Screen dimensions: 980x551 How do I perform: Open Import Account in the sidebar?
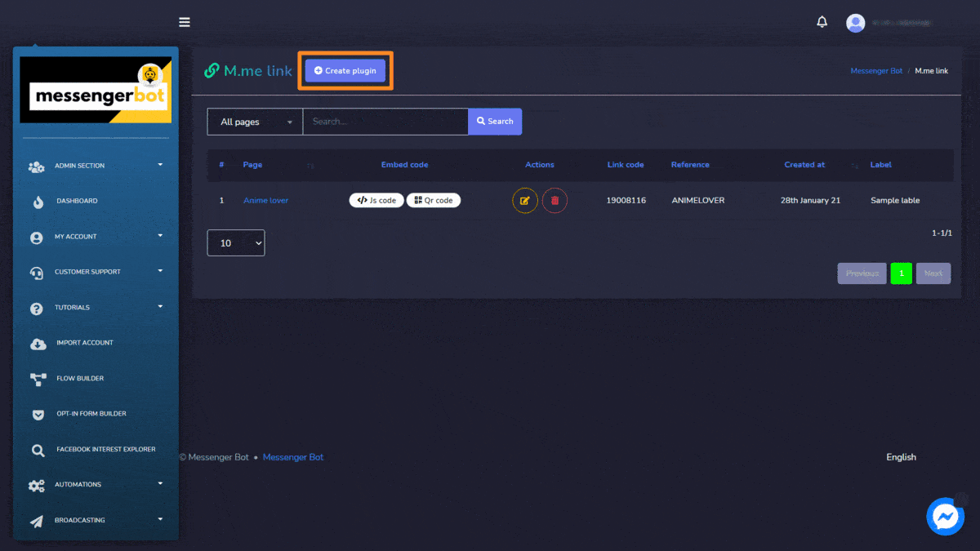point(84,343)
